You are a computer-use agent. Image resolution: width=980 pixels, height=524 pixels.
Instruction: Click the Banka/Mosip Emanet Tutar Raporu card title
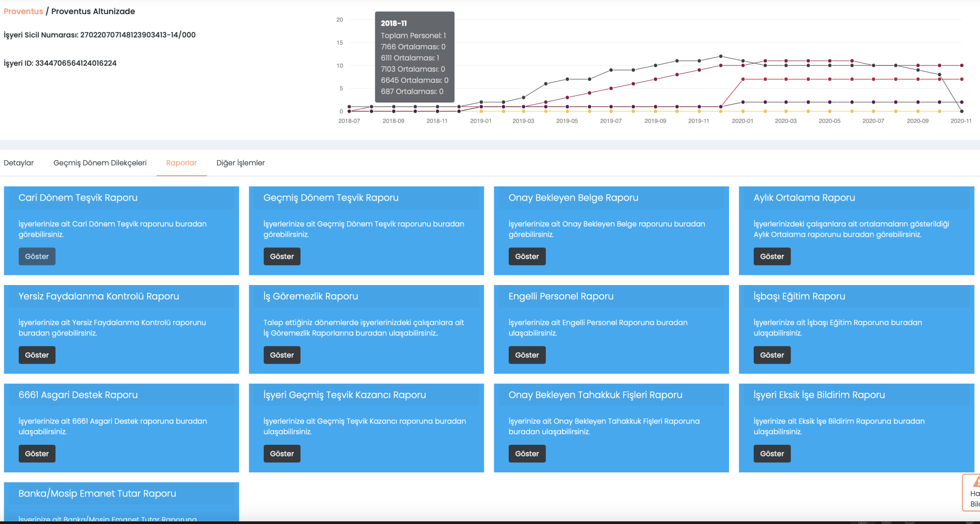[x=97, y=493]
